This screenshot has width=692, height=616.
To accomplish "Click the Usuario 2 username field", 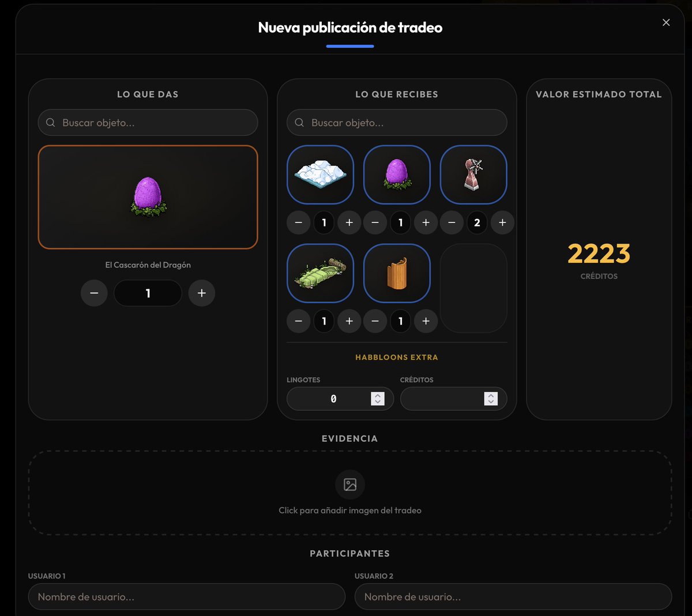I will (513, 597).
